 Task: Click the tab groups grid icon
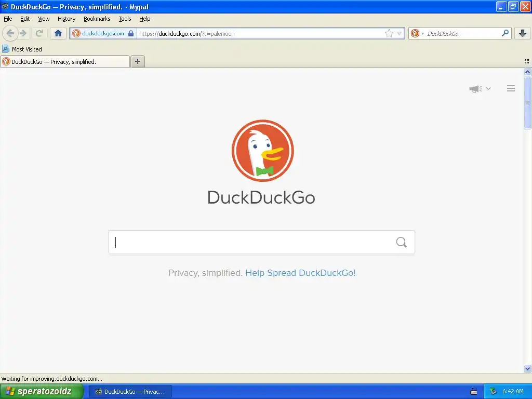(x=527, y=61)
